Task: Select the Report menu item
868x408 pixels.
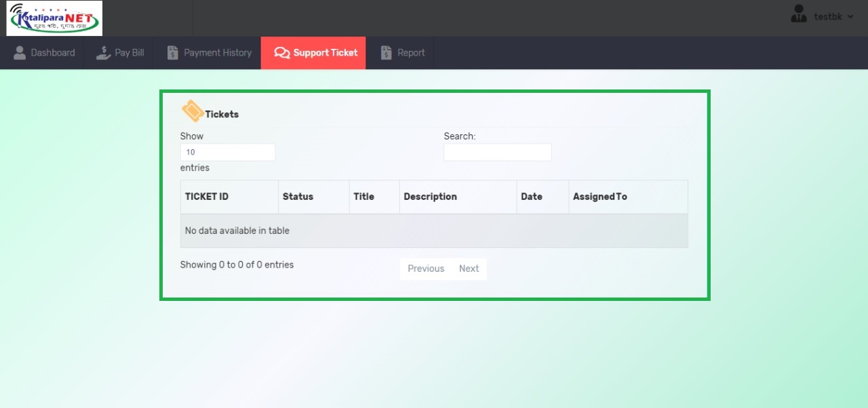Action: click(411, 53)
